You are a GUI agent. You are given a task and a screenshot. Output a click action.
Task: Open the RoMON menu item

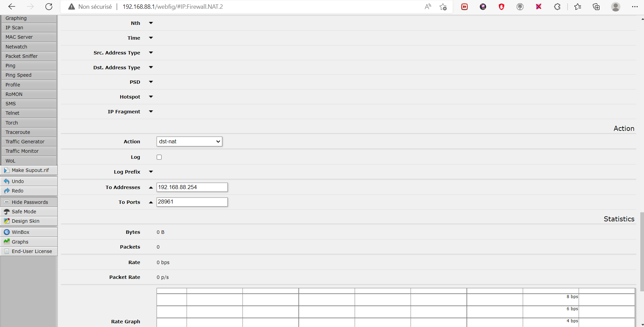coord(29,94)
